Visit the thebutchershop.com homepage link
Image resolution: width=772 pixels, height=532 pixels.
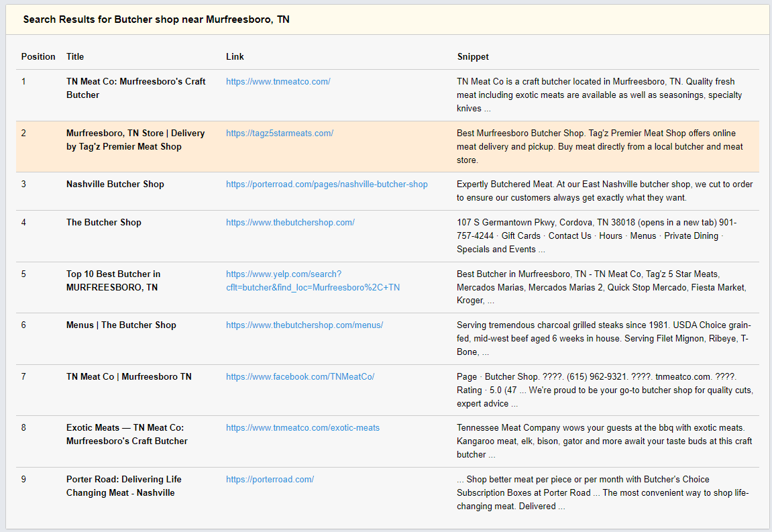290,223
